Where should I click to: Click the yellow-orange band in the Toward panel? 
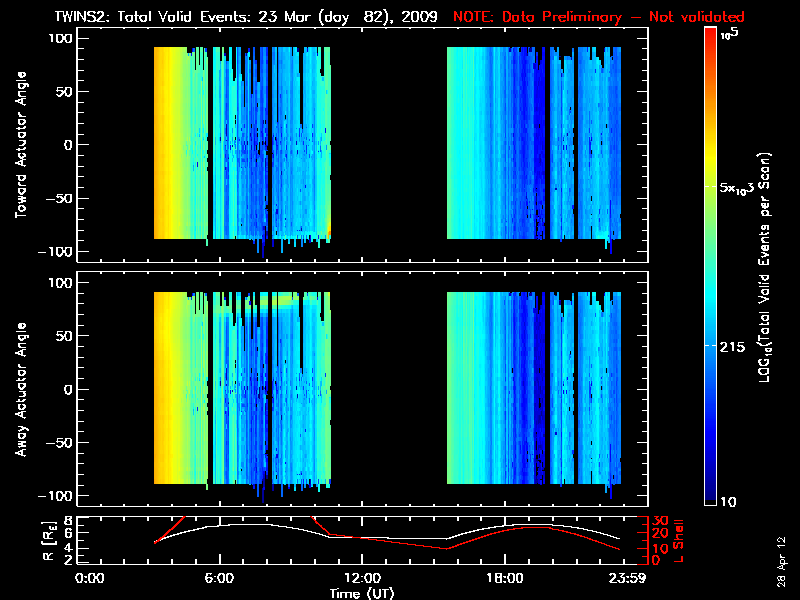tap(170, 145)
